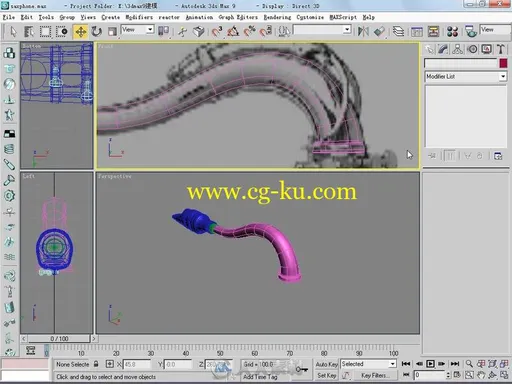Open Edit Named Selection Sets

(x=284, y=32)
